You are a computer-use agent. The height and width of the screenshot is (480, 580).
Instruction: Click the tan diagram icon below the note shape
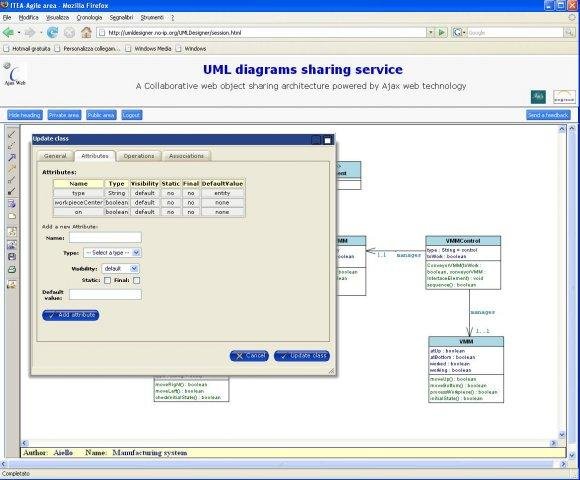pos(12,232)
